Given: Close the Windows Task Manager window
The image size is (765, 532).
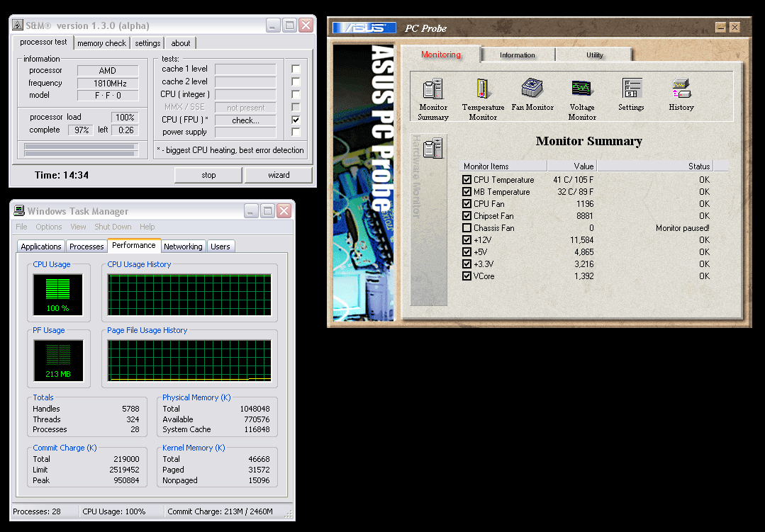Looking at the screenshot, I should point(284,210).
